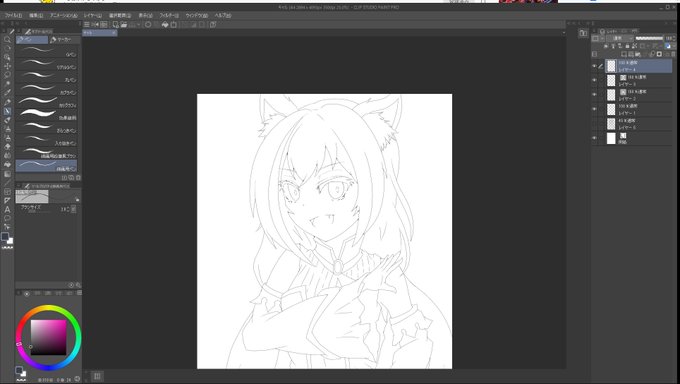Select the foreground main color swatch in toolbar
Viewport: 680px width, 384px height.
click(5, 236)
